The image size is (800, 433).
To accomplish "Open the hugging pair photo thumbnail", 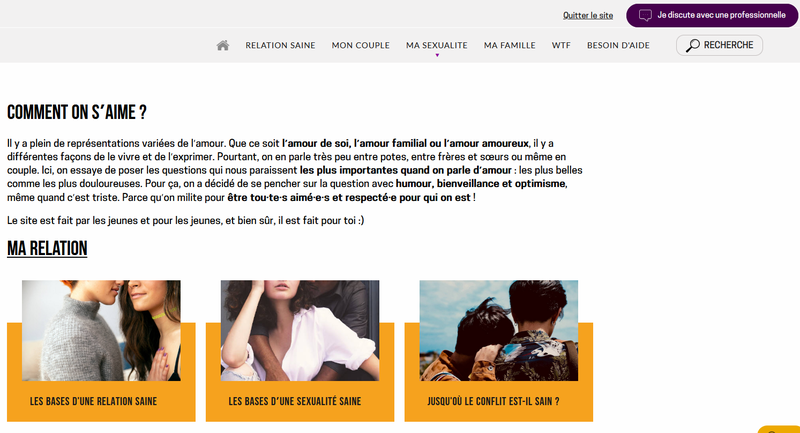I will 499,330.
